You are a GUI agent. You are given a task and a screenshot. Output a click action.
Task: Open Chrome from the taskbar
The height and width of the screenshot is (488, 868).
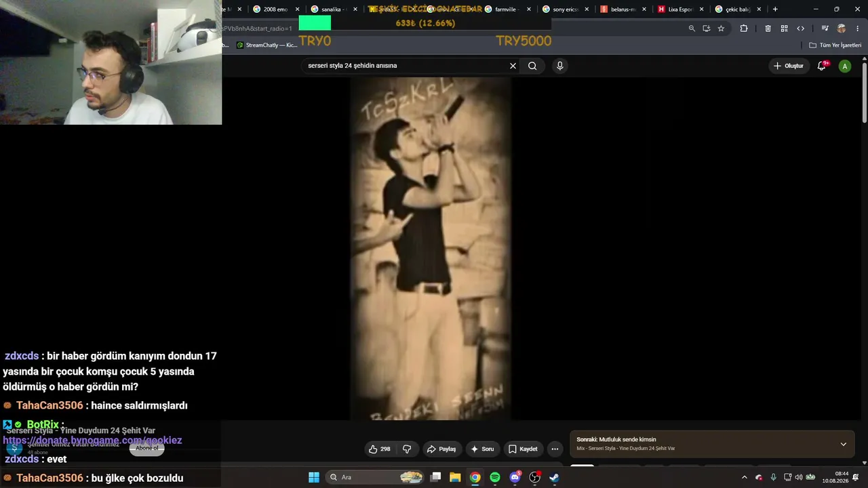475,477
